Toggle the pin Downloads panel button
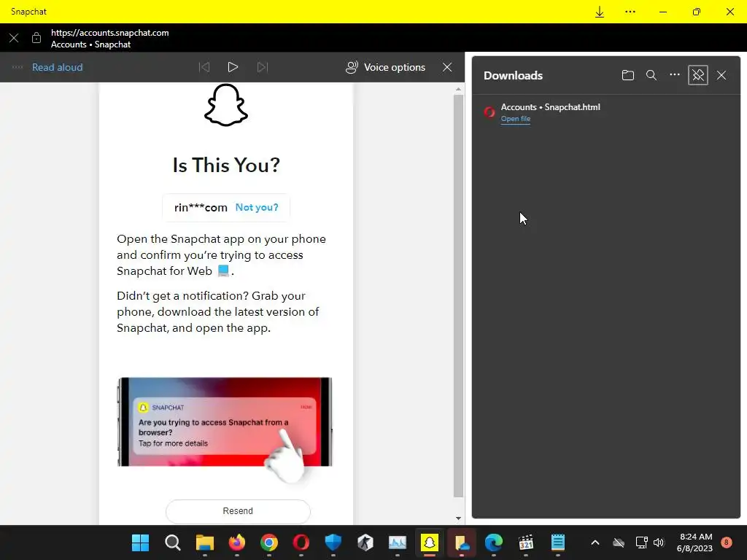This screenshot has height=560, width=747. click(x=698, y=75)
